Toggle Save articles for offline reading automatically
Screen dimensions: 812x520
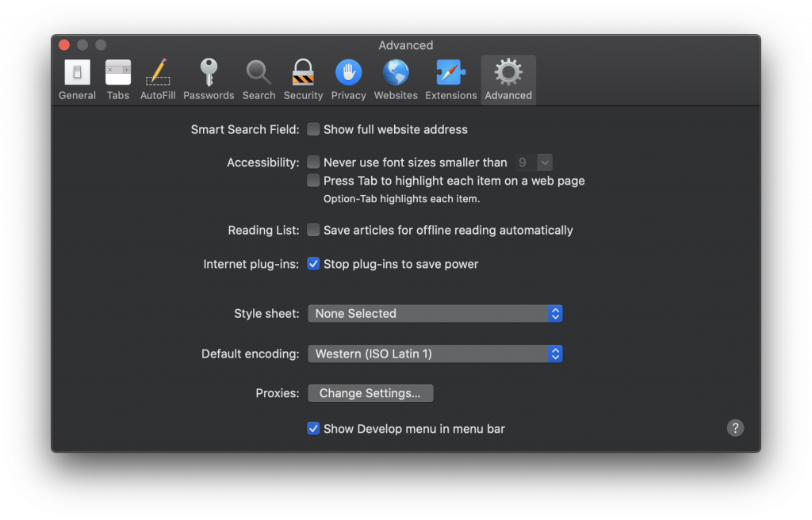pyautogui.click(x=314, y=231)
